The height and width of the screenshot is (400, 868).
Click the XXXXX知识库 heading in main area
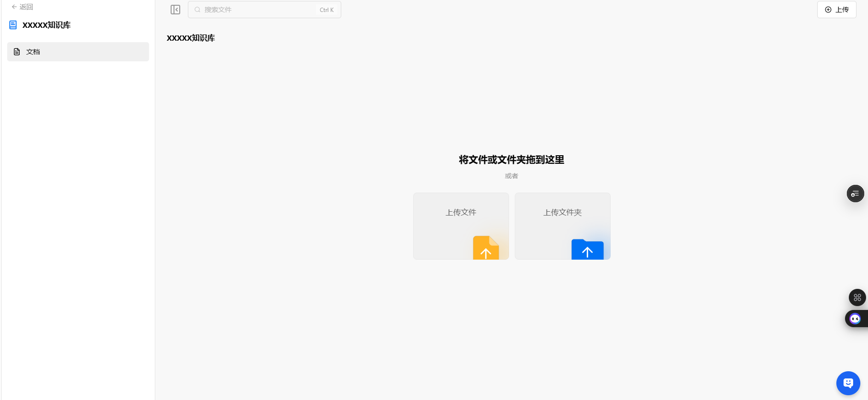pyautogui.click(x=191, y=38)
